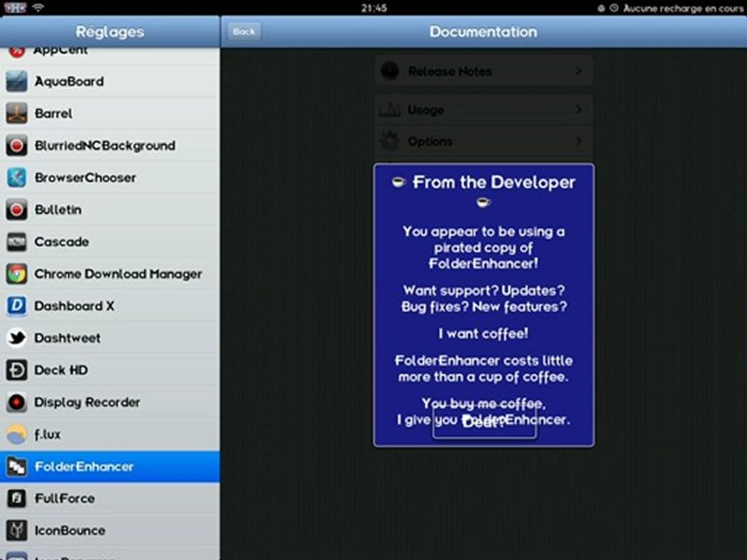This screenshot has width=747, height=560.
Task: Tap the Reglages header title
Action: (110, 31)
